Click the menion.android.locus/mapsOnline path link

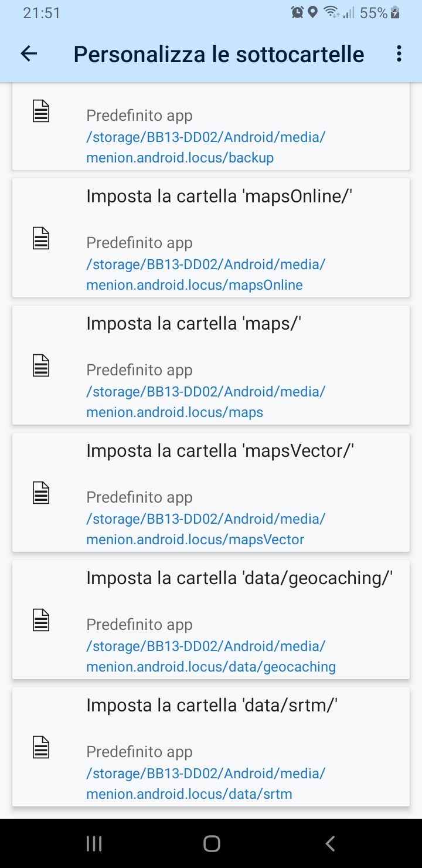click(x=195, y=285)
